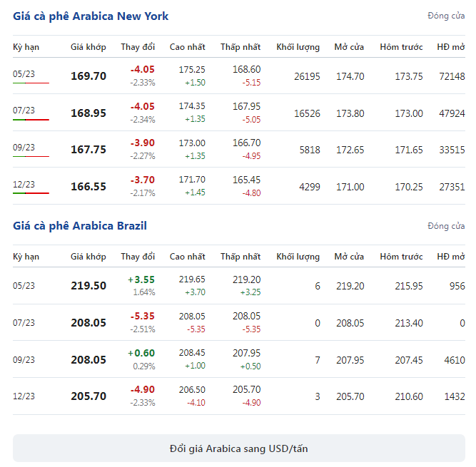476x467 pixels.
Task: Click the range bar under New York 12/23
Action: [31, 193]
